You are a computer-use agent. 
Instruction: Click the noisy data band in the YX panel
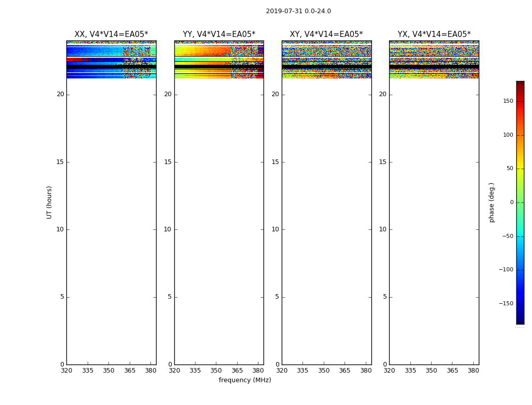[434, 51]
